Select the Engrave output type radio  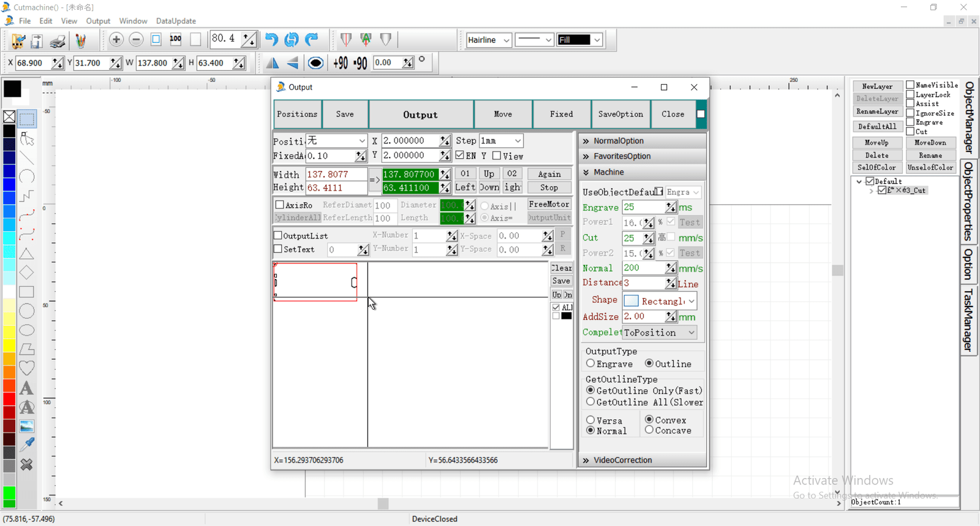(590, 364)
